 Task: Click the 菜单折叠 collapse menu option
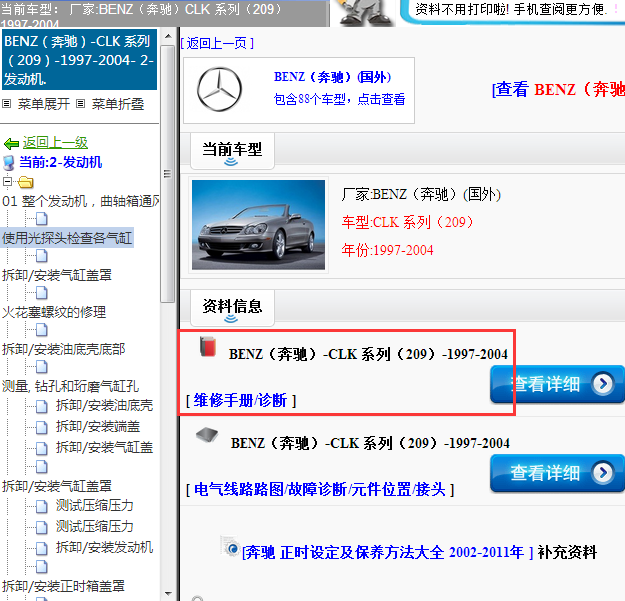coord(118,104)
